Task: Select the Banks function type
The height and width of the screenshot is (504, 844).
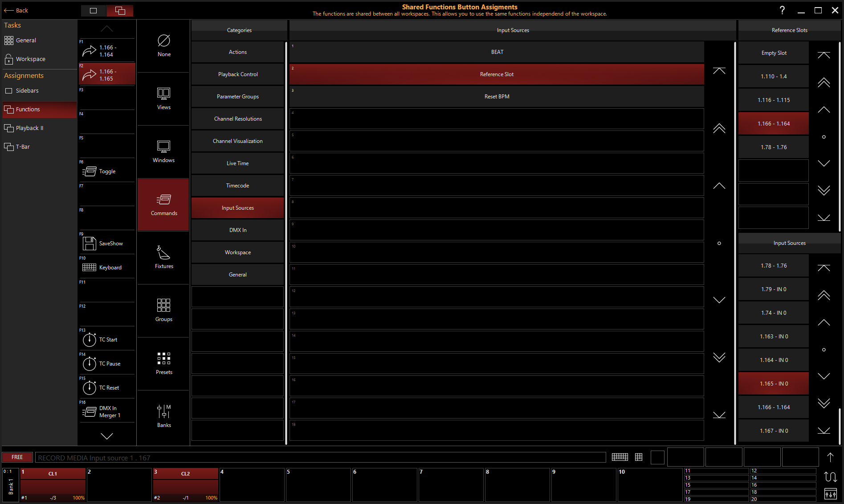Action: pos(163,416)
